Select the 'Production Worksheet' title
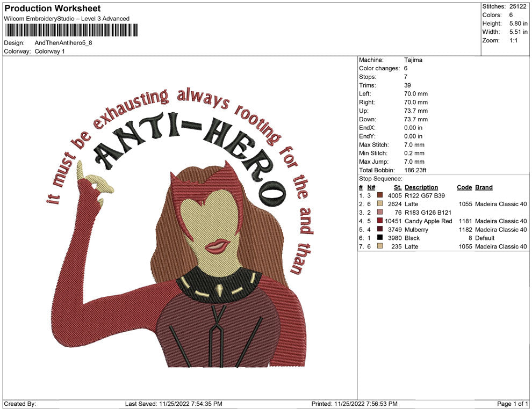The height and width of the screenshot is (409, 532). point(53,9)
